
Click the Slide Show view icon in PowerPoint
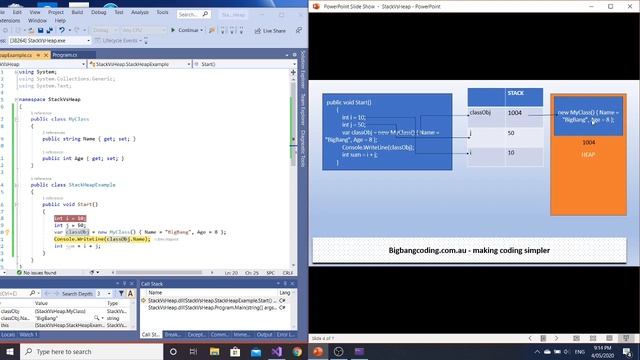click(x=626, y=338)
